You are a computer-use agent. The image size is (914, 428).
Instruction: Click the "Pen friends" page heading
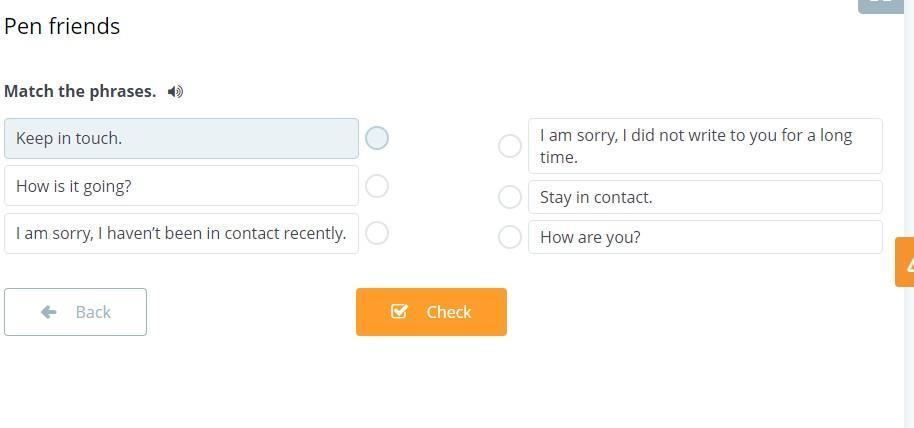[62, 27]
